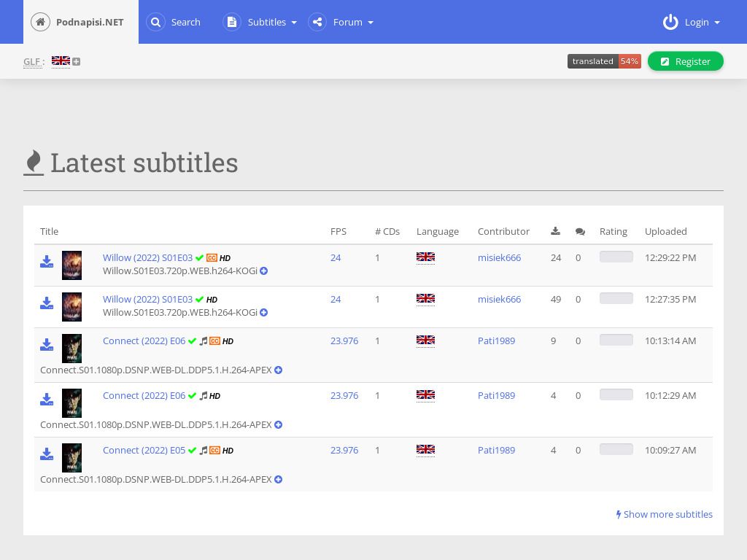Viewport: 747px width, 560px height.
Task: Click Connect poster thumbnail in E05 row
Action: pos(72,458)
